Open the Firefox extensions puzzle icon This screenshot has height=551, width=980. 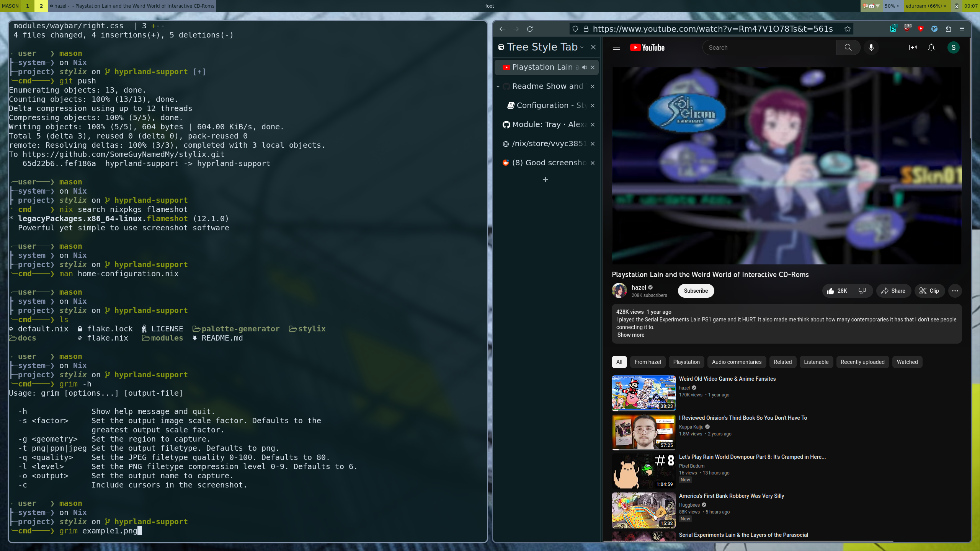(x=948, y=29)
